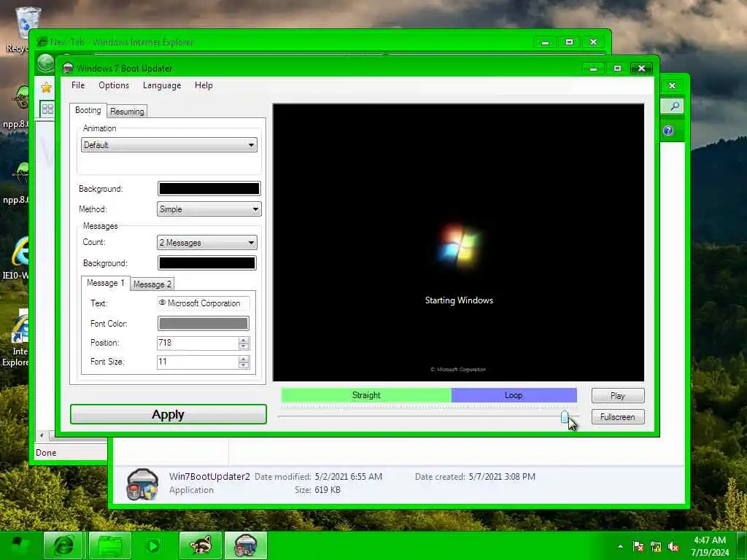The height and width of the screenshot is (560, 747).
Task: Click the Win7BootUpdater2 file icon in details pane
Action: [x=142, y=484]
